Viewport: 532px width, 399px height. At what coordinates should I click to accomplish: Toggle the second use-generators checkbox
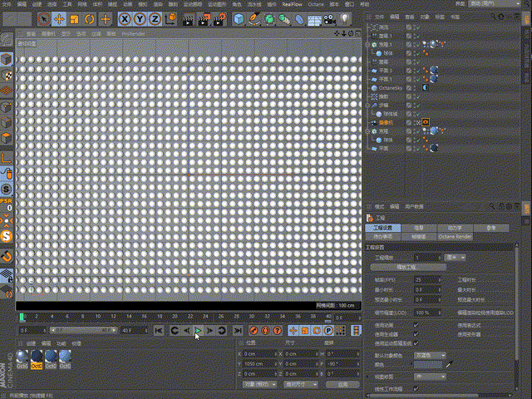416,334
